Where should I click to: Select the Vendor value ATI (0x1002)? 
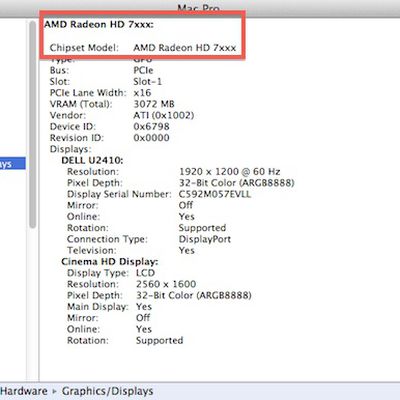(x=164, y=115)
